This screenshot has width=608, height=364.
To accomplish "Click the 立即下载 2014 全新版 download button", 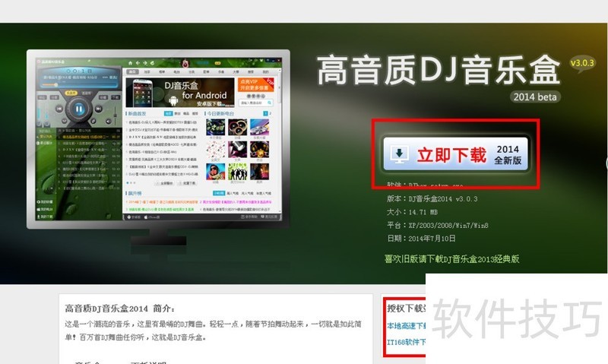I will [455, 154].
